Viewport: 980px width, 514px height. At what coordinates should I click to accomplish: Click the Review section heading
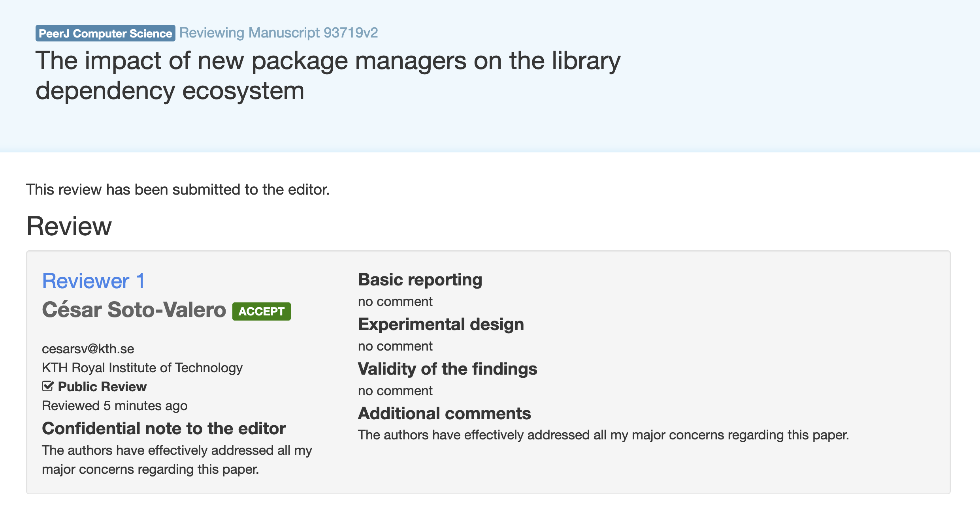point(69,226)
